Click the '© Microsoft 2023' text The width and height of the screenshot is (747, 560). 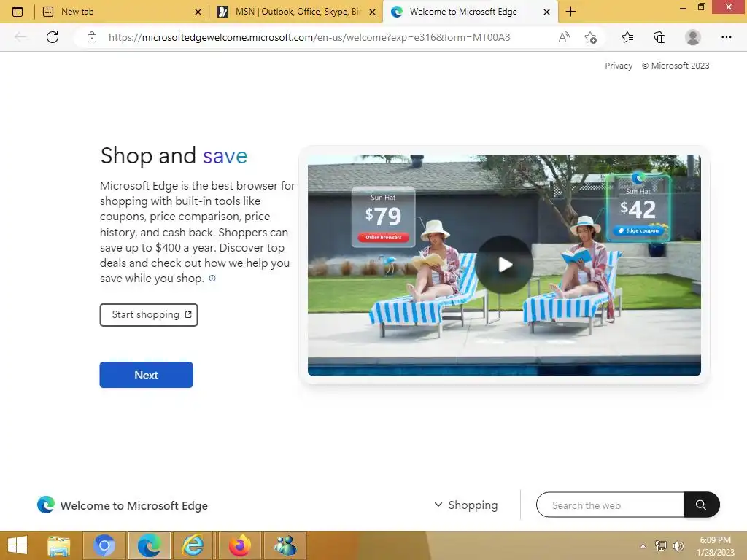(x=675, y=66)
